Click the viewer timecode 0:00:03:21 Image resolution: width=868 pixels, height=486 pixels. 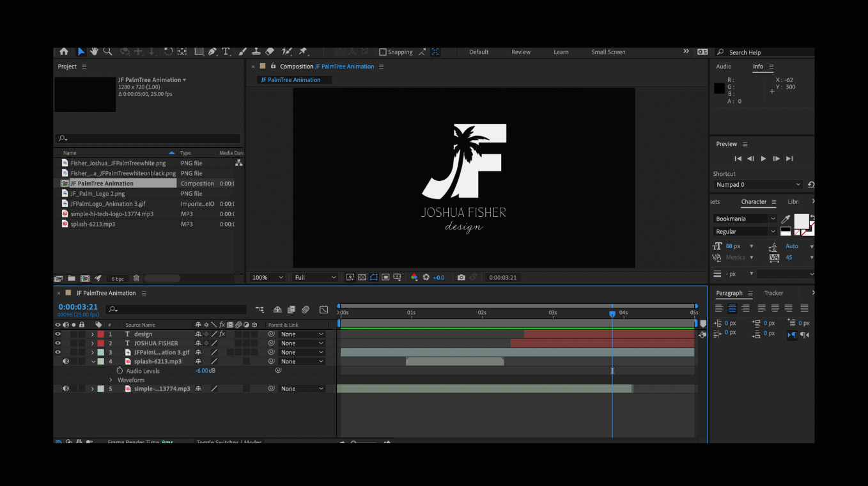pos(503,278)
